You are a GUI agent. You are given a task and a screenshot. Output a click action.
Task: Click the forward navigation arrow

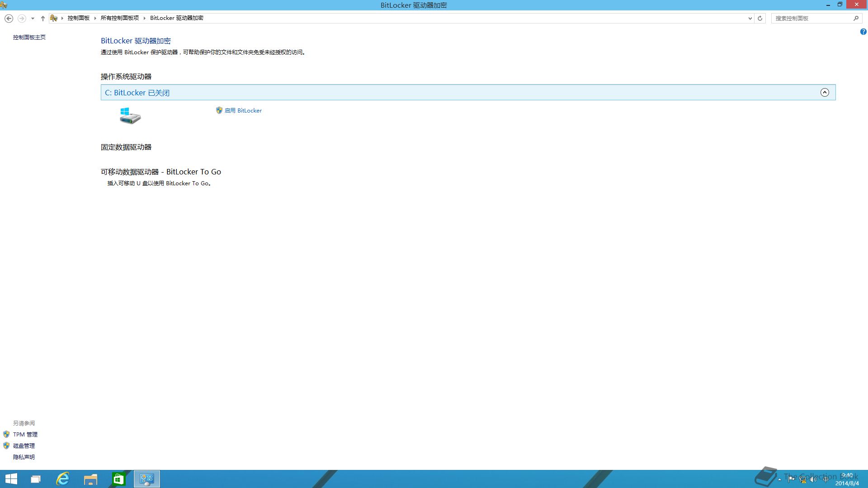(x=22, y=19)
